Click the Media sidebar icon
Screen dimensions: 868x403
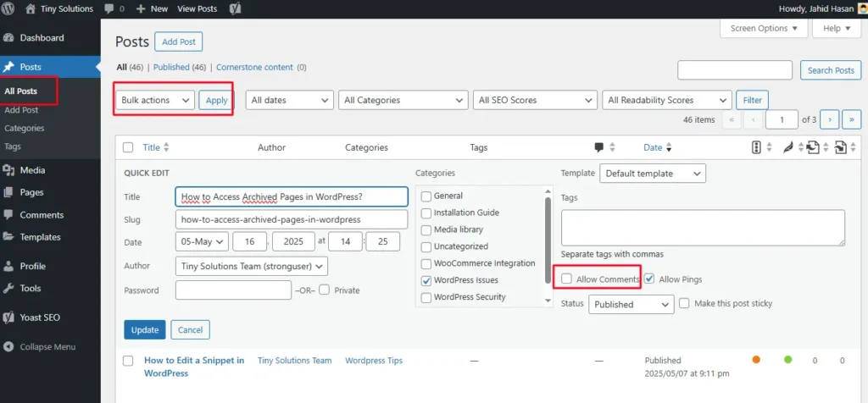pos(8,170)
